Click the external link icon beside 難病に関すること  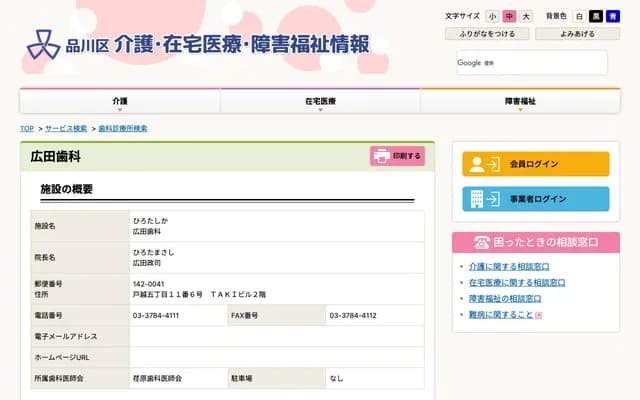click(x=539, y=315)
